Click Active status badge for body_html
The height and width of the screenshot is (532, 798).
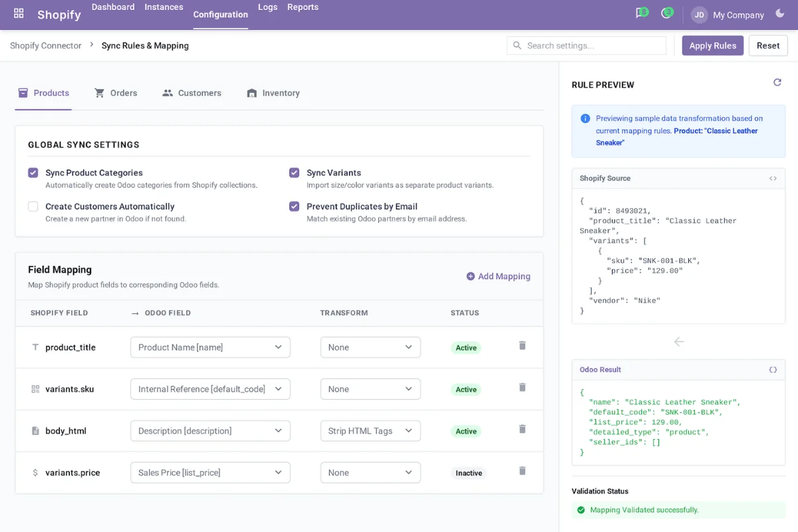pyautogui.click(x=466, y=432)
